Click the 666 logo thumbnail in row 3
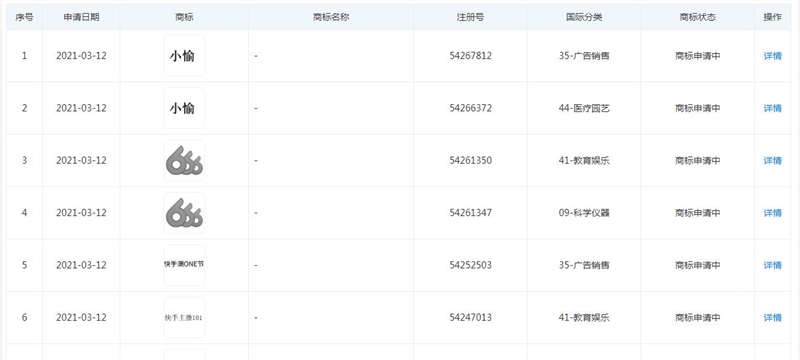Screen dimensions: 800x360 [184, 161]
